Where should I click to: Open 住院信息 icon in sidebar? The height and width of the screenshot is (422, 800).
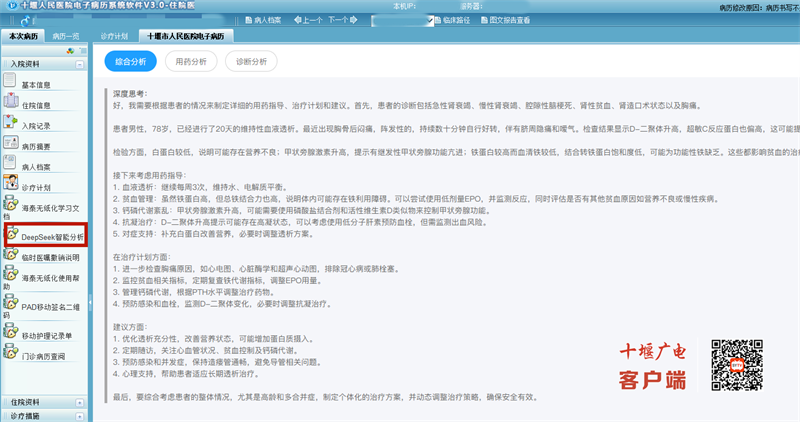click(x=11, y=101)
